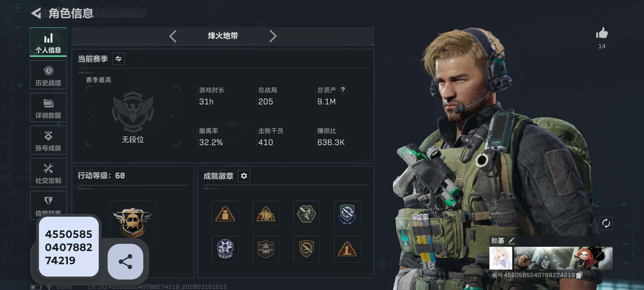
Task: Switch to previous mode with left chevron
Action: pos(173,36)
